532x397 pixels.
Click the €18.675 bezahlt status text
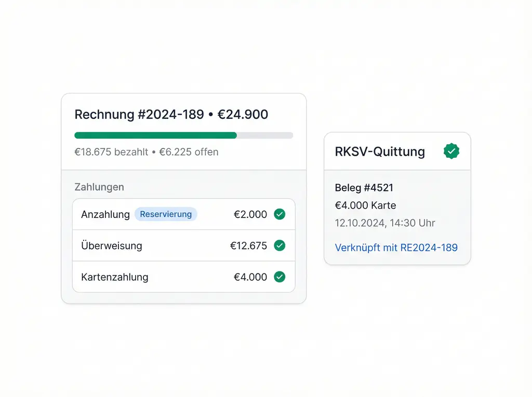111,152
